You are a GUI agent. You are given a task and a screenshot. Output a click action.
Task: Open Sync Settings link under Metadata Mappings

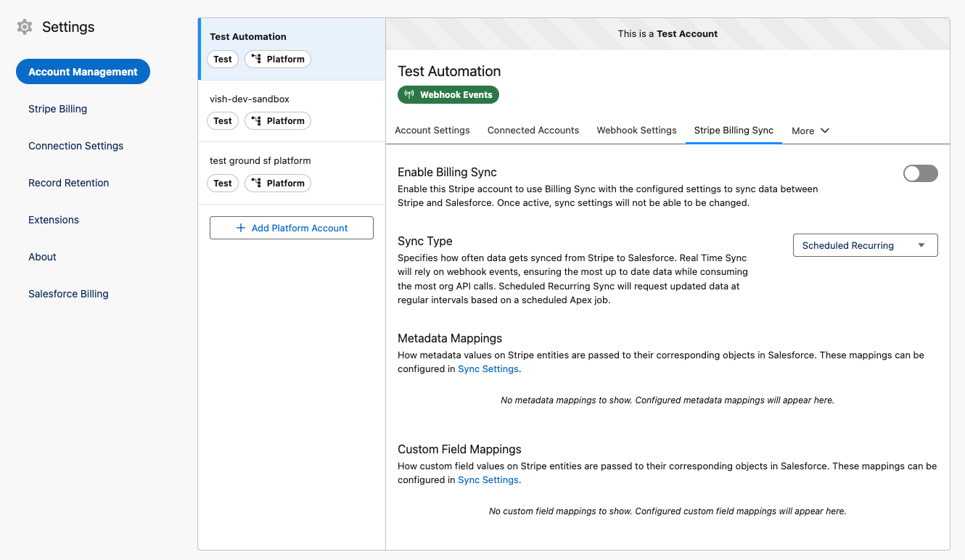(488, 369)
